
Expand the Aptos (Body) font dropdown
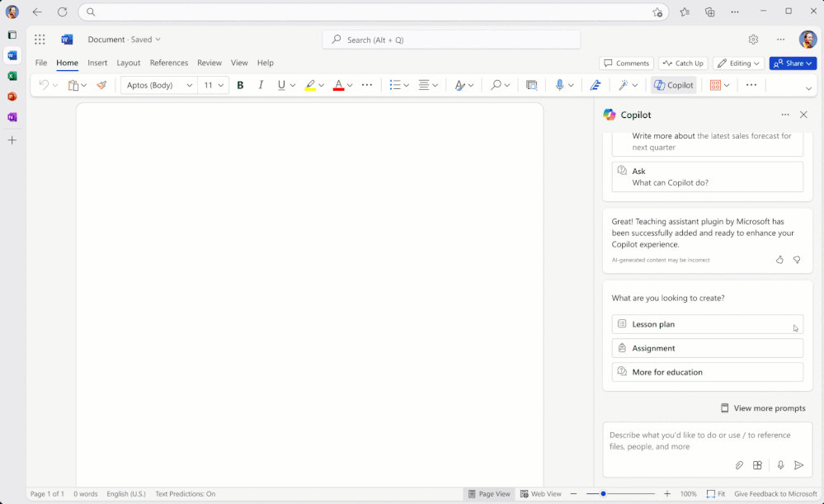[159, 85]
